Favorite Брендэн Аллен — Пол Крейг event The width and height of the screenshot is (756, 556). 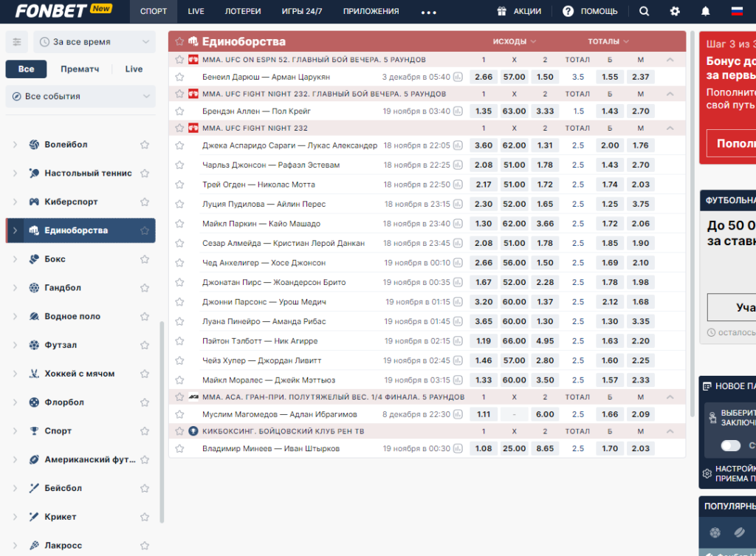180,111
